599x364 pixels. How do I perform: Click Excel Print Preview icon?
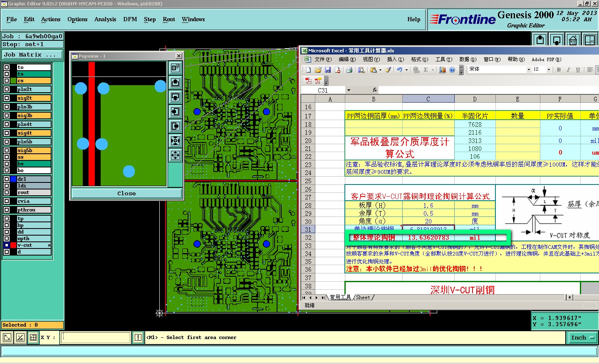point(361,70)
